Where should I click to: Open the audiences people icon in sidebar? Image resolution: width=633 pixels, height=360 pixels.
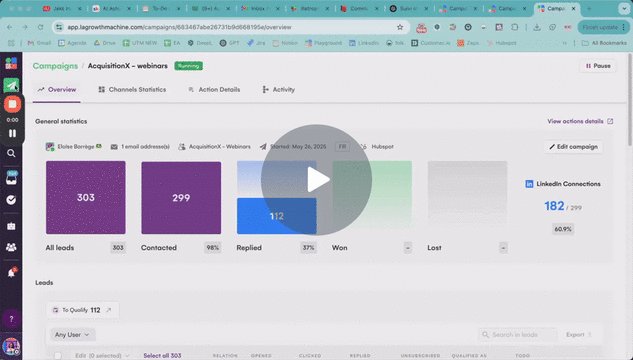(x=11, y=247)
